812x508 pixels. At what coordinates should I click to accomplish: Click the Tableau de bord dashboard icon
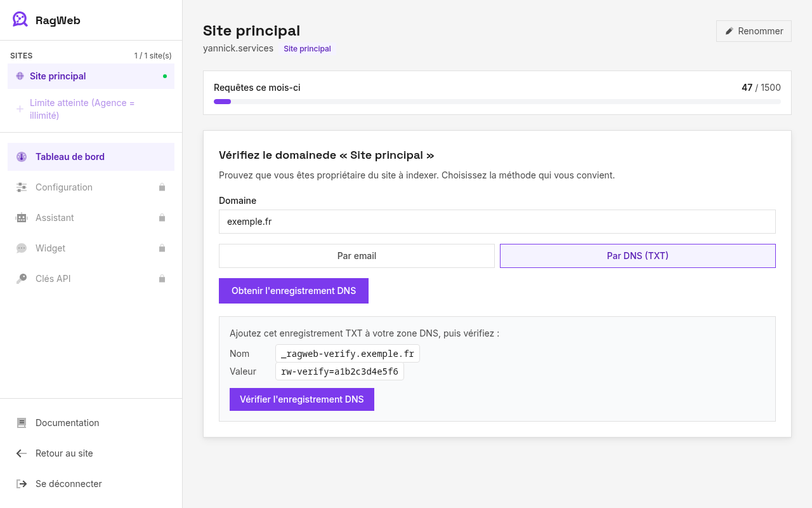[22, 157]
